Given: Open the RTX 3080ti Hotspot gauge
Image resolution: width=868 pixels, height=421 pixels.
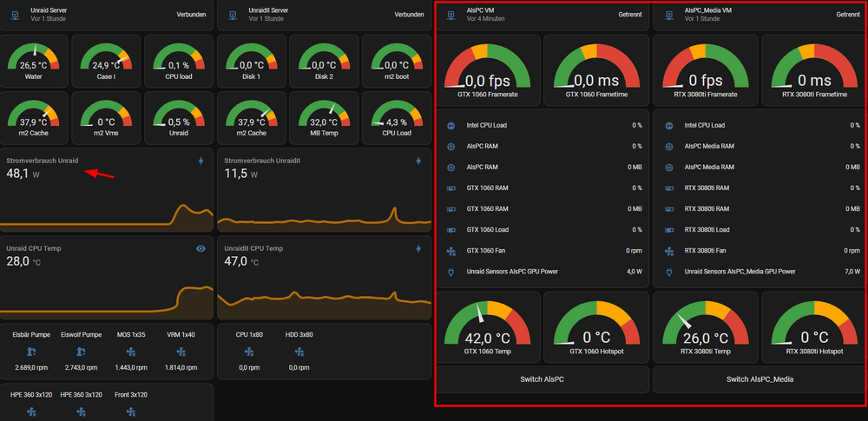Looking at the screenshot, I should (x=814, y=327).
